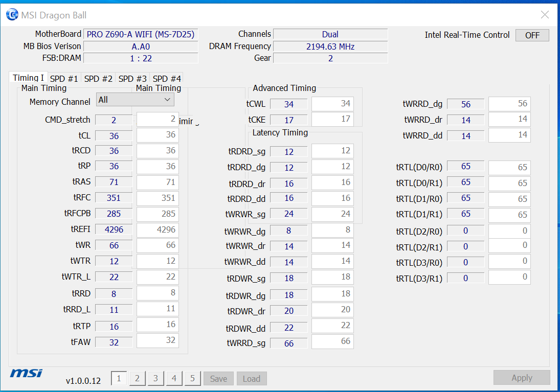This screenshot has width=560, height=392.
Task: Click the Save button
Action: (218, 378)
